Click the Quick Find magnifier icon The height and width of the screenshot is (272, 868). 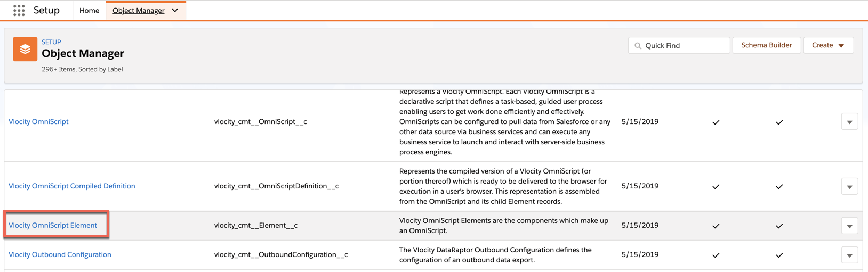(x=638, y=46)
